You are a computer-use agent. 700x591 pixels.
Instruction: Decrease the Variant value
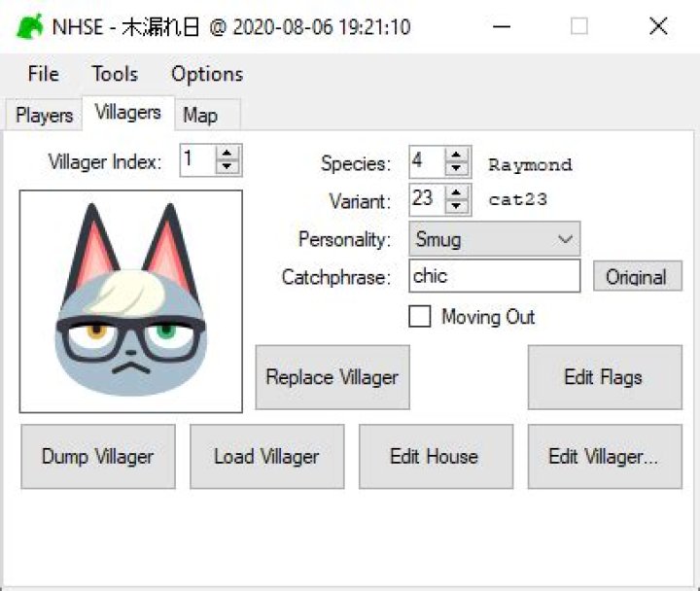click(456, 206)
